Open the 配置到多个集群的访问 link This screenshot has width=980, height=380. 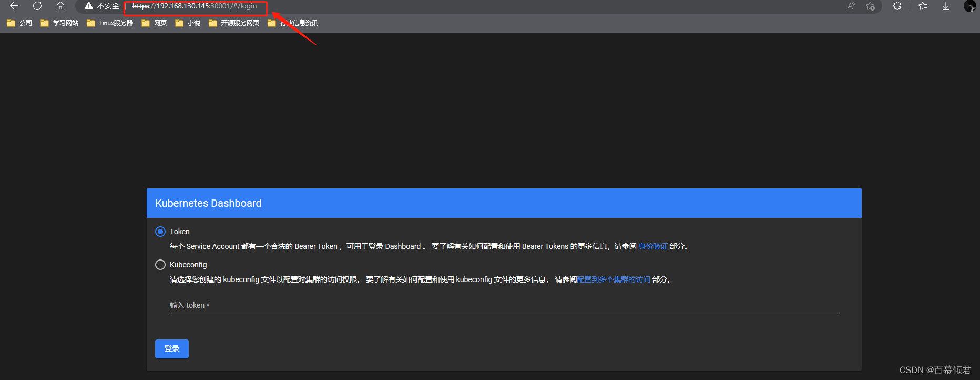click(614, 279)
